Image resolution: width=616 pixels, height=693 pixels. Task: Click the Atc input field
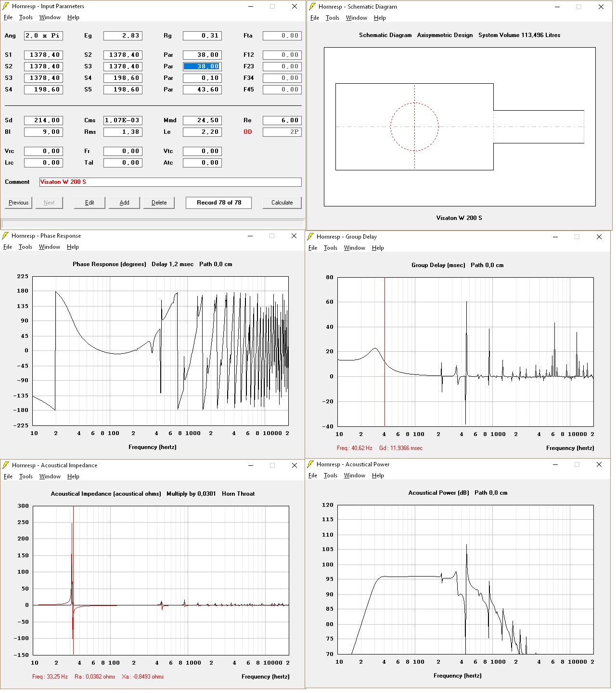(202, 163)
